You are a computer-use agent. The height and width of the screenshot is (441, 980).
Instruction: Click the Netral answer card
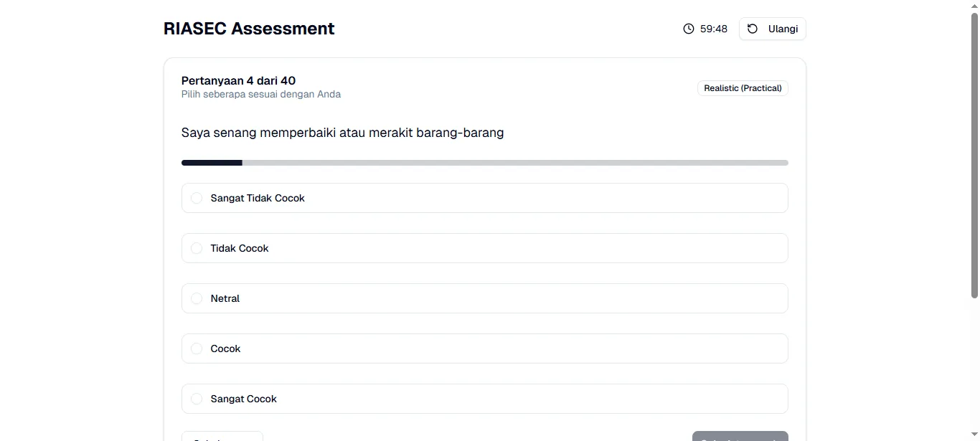(x=484, y=298)
